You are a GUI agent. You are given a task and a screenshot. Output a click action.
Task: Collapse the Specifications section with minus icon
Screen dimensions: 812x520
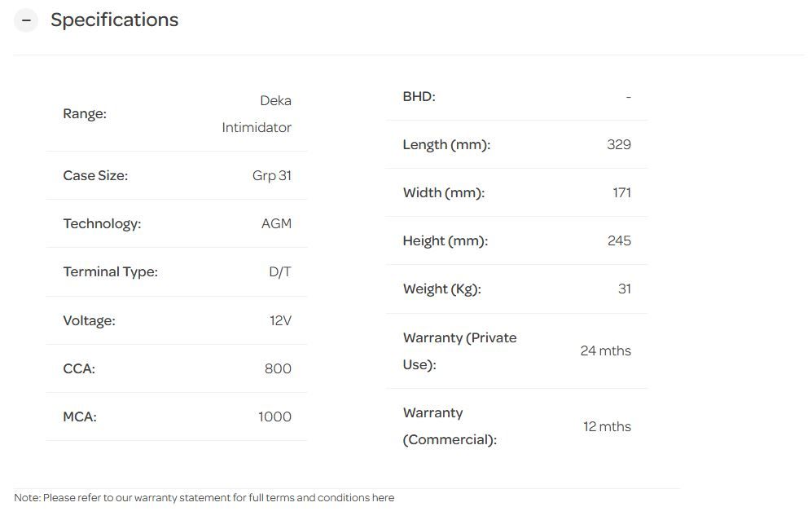(26, 20)
